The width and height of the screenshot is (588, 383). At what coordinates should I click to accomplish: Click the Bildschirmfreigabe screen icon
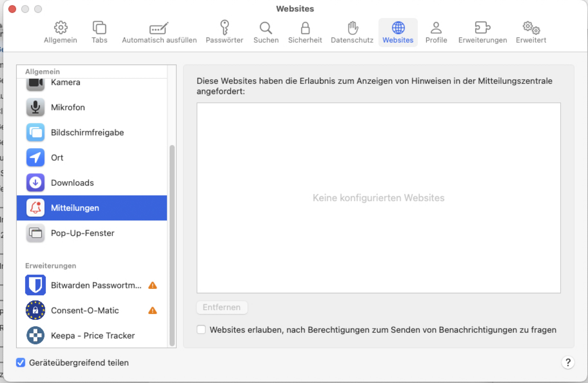[x=35, y=132]
